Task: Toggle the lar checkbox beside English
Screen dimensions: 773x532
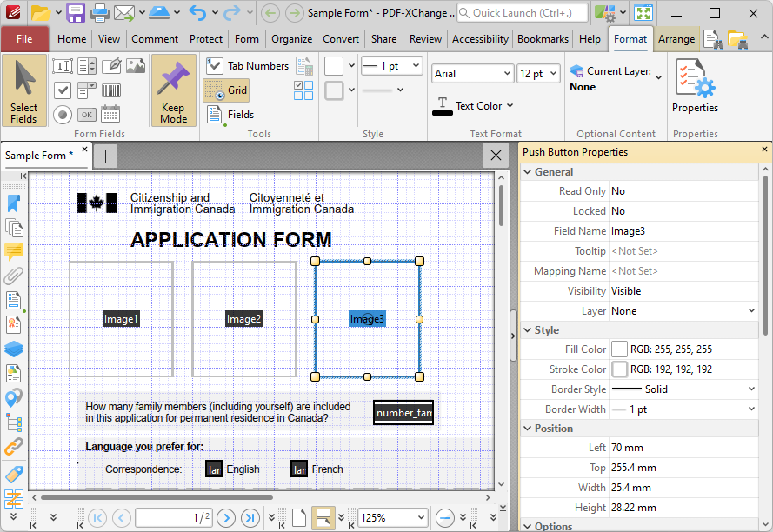Action: (214, 469)
